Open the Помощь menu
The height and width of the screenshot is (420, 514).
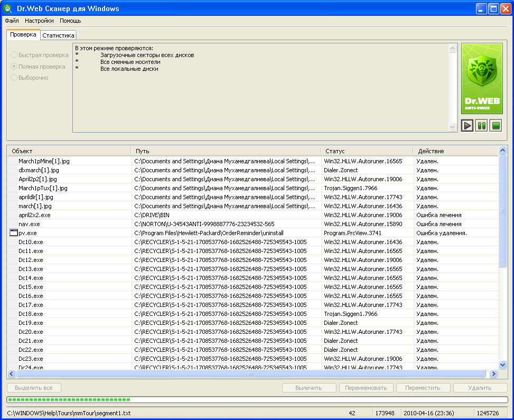70,21
